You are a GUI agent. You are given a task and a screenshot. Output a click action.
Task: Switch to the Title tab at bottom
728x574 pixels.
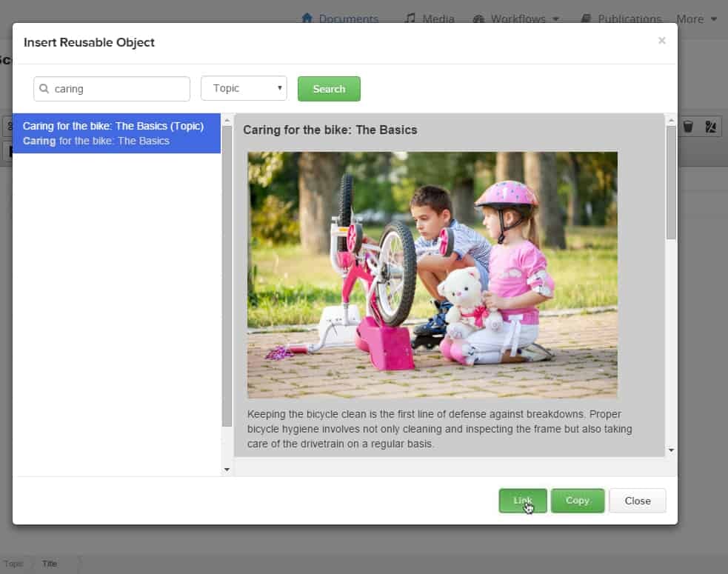coord(49,563)
